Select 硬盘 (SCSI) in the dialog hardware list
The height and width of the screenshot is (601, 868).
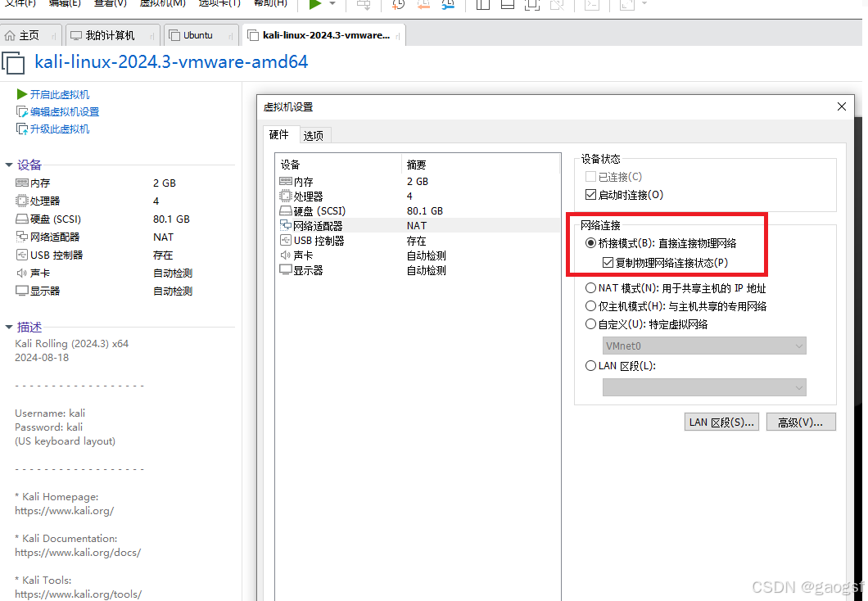point(419,211)
